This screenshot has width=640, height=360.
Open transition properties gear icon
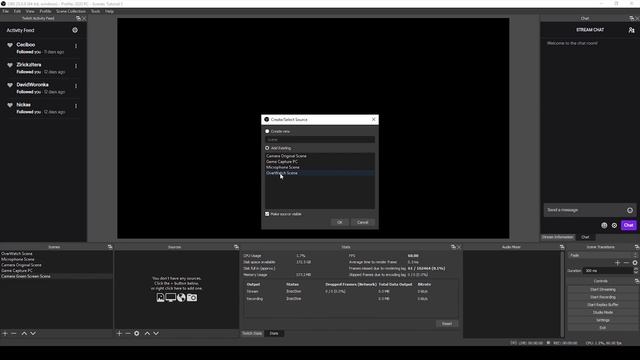click(x=635, y=263)
